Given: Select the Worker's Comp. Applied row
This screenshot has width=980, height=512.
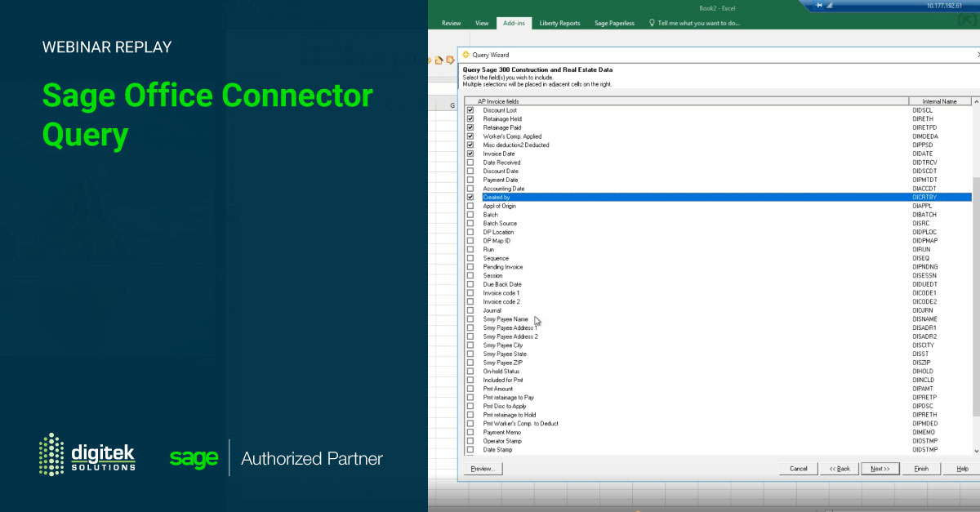Looking at the screenshot, I should 719,136.
